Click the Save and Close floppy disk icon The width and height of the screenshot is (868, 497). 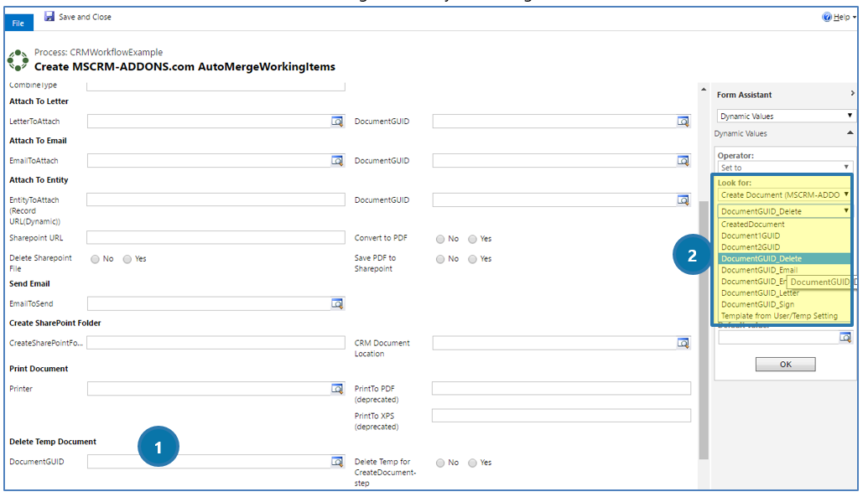tap(49, 17)
